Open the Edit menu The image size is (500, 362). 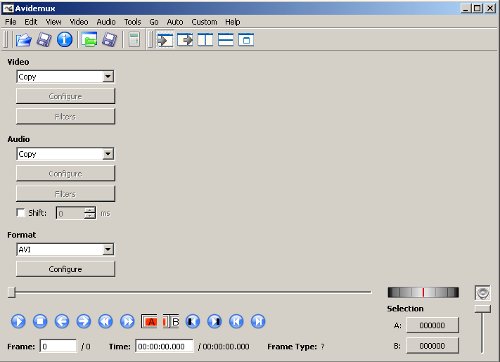[x=31, y=22]
